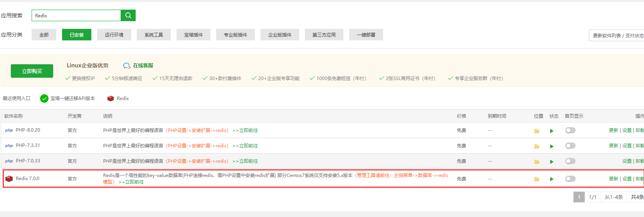Viewport: 644px width, 217px height.
Task: Click the php icon beside PHP-7.3.31
Action: pyautogui.click(x=9, y=146)
